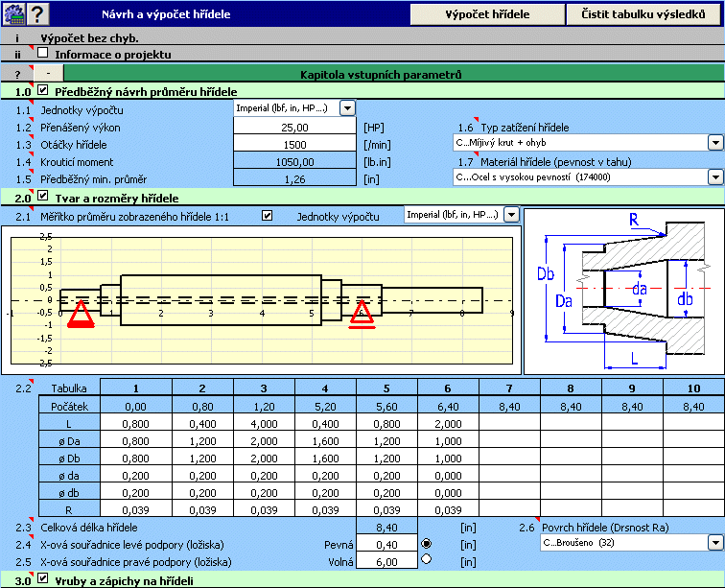The height and width of the screenshot is (588, 725).
Task: Click the Tabulka label
Action: pyautogui.click(x=69, y=388)
